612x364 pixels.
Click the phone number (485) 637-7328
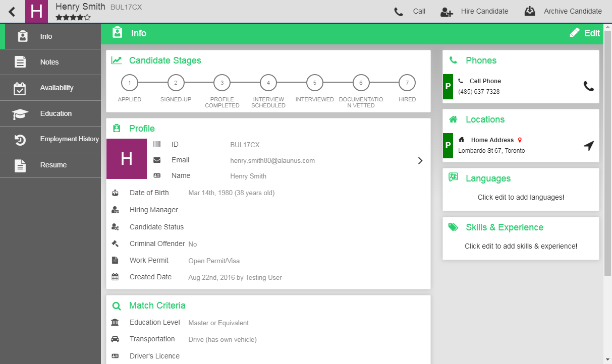coord(479,92)
